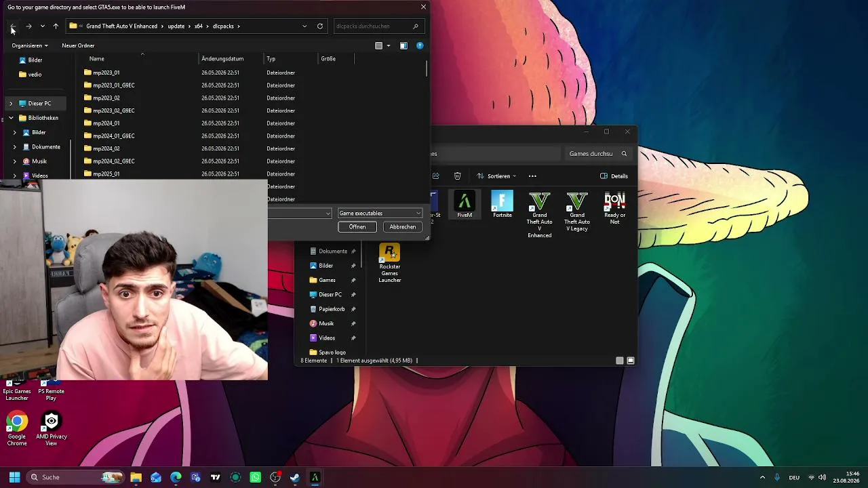Viewport: 868px width, 488px height.
Task: Select the mp2023_01_G9EC folder
Action: coord(114,85)
